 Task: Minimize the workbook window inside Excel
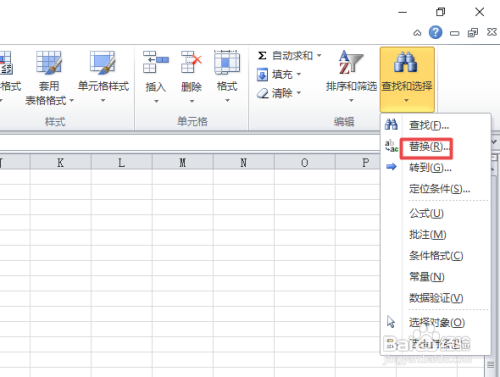(454, 33)
